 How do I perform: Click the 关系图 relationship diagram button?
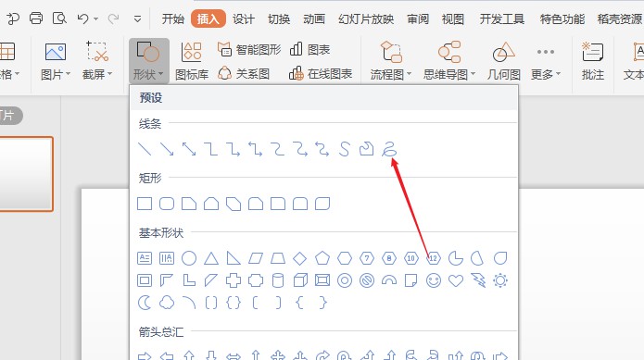[x=244, y=74]
